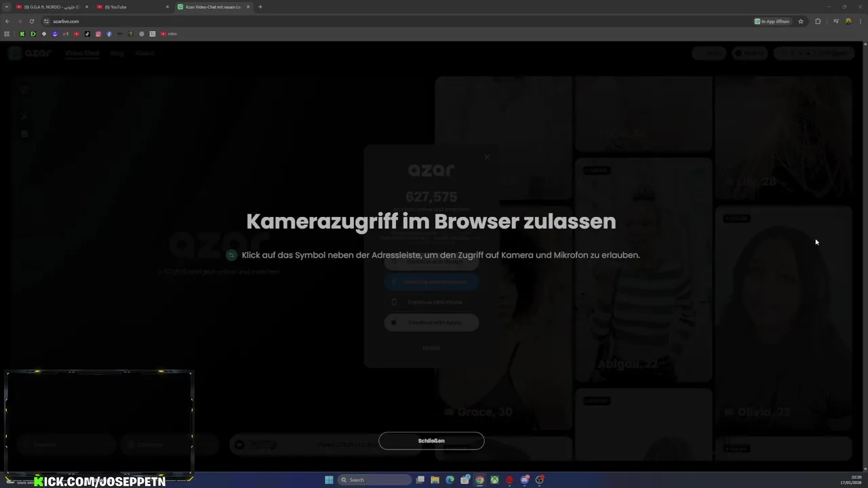Open site information icon in address bar

click(x=46, y=21)
